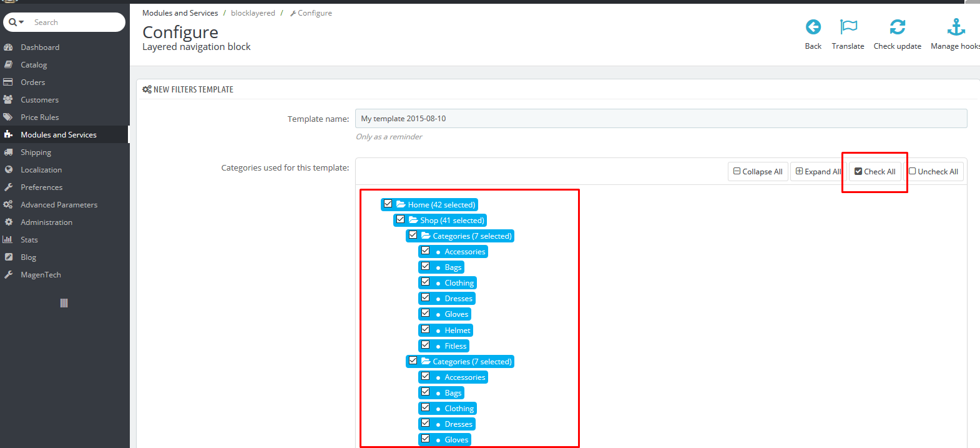
Task: Toggle the Helmet checkbox
Action: point(426,329)
